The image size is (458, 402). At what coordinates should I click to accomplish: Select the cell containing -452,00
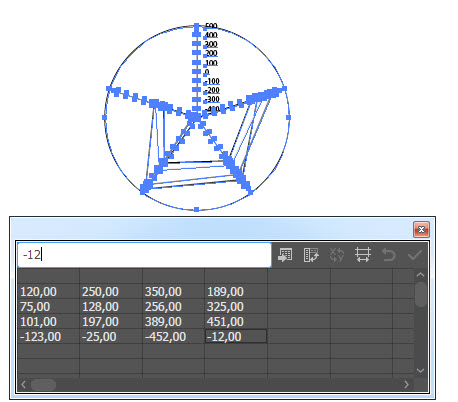coord(173,337)
